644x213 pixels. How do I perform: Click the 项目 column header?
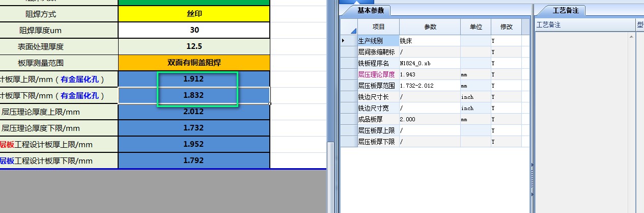(378, 26)
